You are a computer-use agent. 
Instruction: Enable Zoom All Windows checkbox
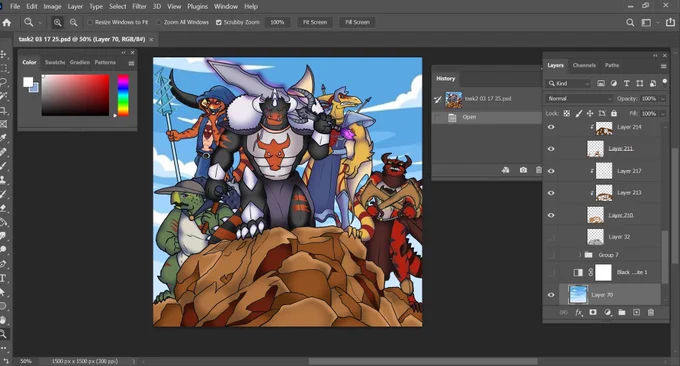click(x=159, y=22)
